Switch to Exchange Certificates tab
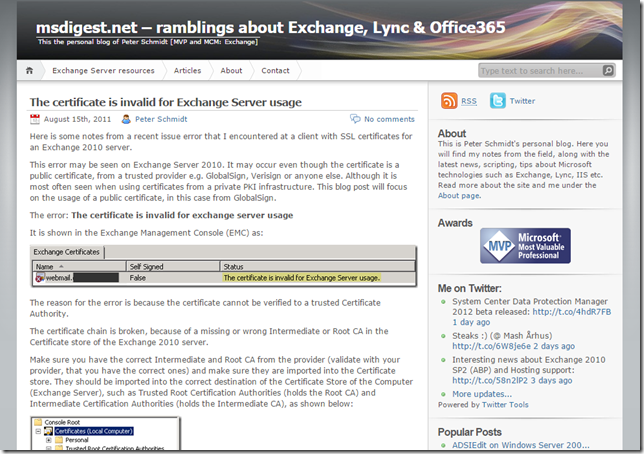Viewport: 644px width, 454px height. point(67,252)
